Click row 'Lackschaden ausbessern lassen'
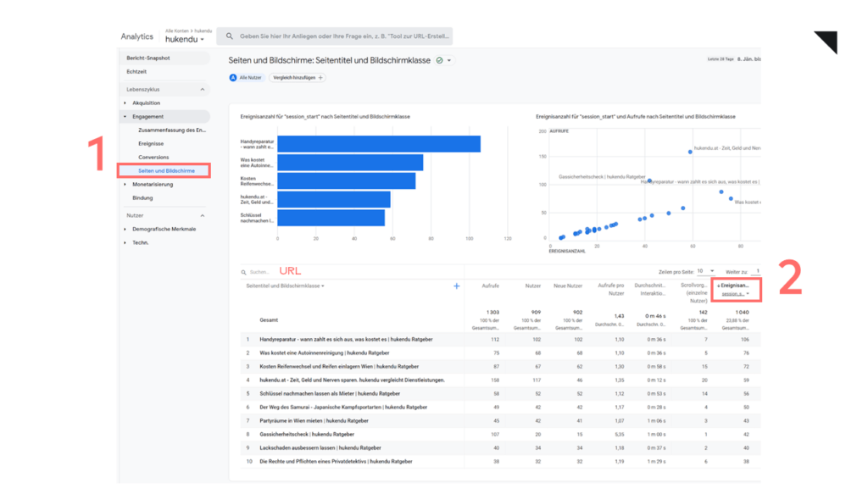868x488 pixels. 500,448
